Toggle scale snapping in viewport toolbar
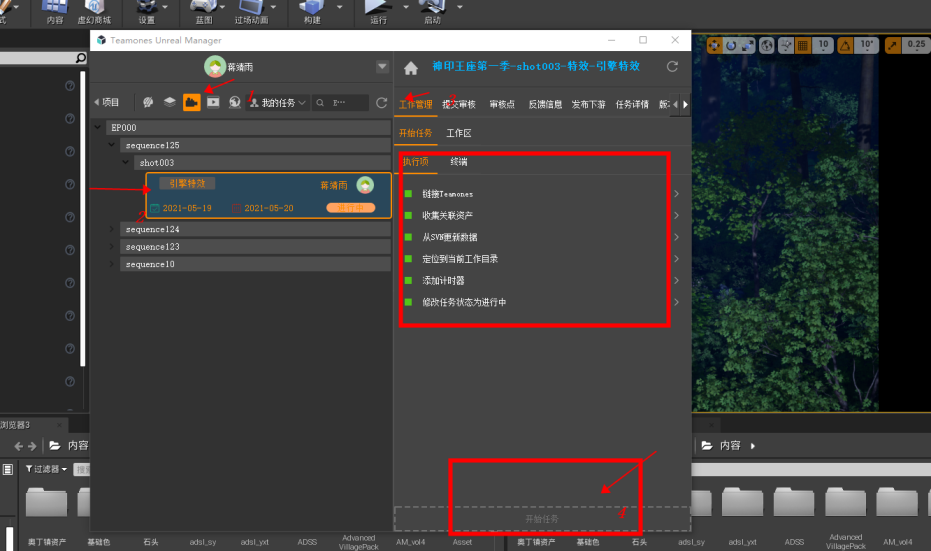The width and height of the screenshot is (931, 551). (892, 45)
